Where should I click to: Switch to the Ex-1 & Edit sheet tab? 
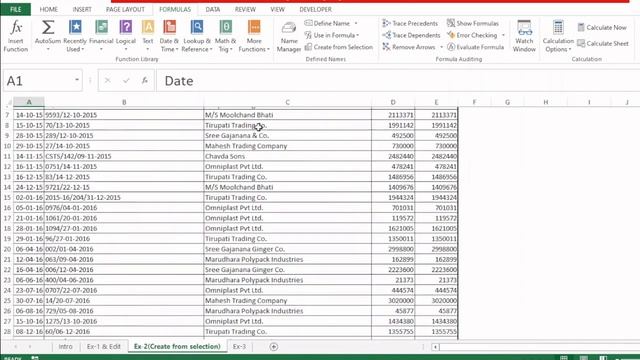(x=104, y=347)
